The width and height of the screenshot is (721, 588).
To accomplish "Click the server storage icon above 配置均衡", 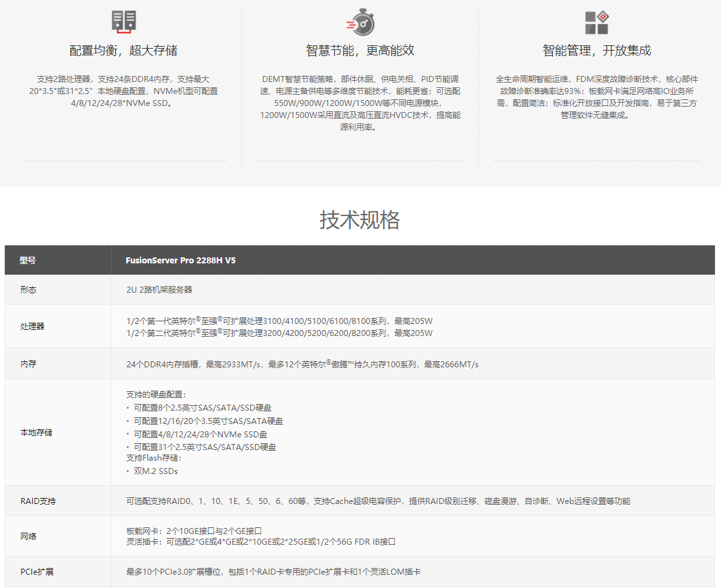I will coord(123,21).
